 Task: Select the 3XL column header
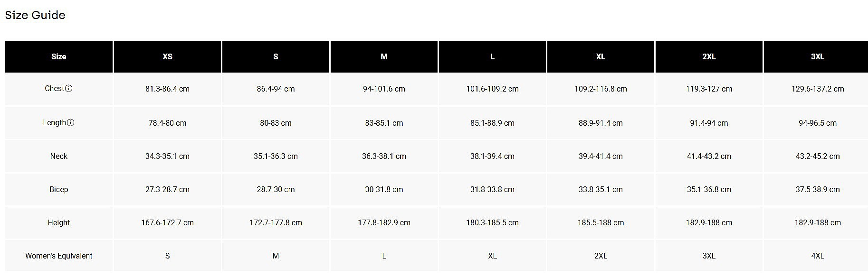tap(817, 57)
